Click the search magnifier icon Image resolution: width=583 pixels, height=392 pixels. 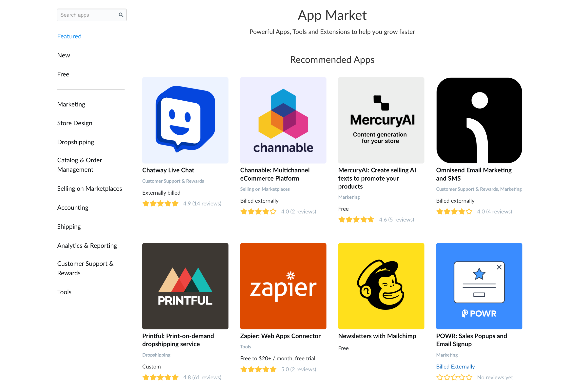coord(121,15)
